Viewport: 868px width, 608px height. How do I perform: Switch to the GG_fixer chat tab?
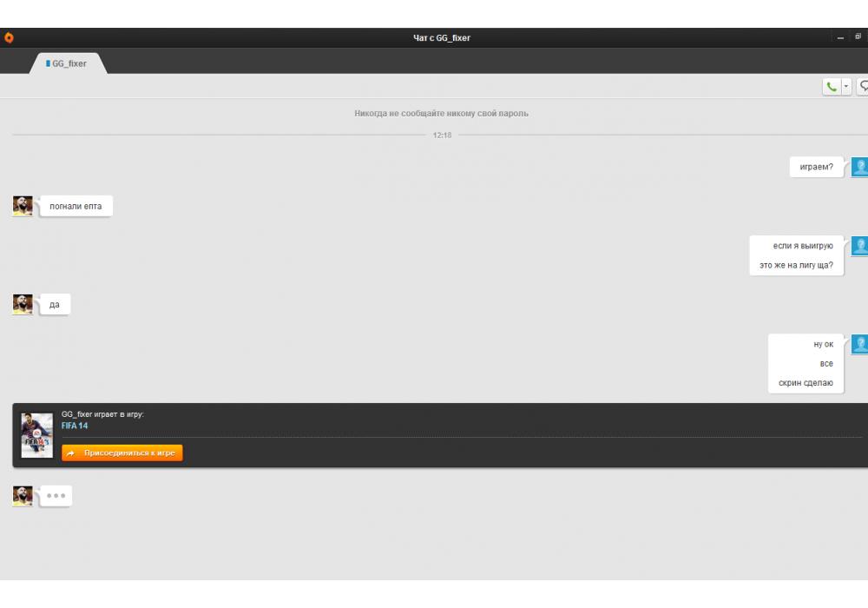click(x=68, y=63)
